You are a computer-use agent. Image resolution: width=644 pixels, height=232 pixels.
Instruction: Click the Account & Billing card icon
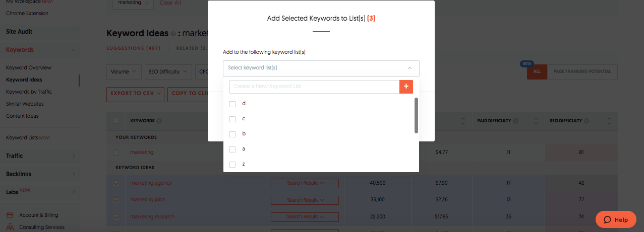[x=10, y=215]
